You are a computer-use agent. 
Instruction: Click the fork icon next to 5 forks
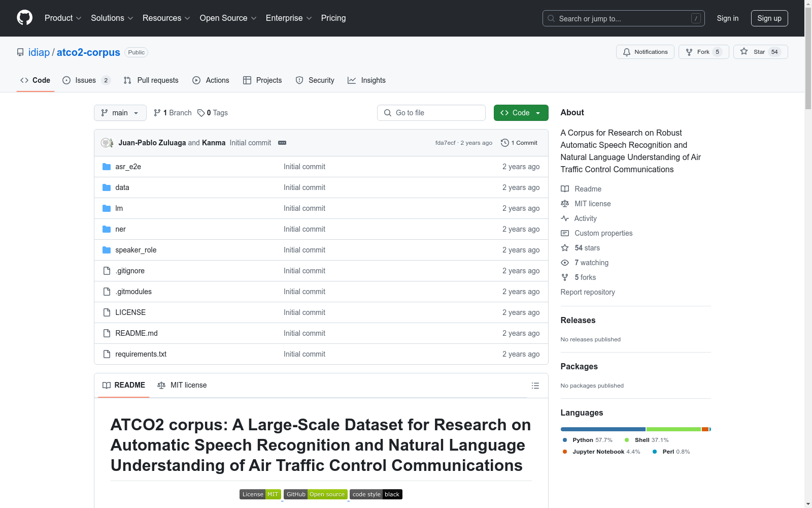(x=565, y=277)
